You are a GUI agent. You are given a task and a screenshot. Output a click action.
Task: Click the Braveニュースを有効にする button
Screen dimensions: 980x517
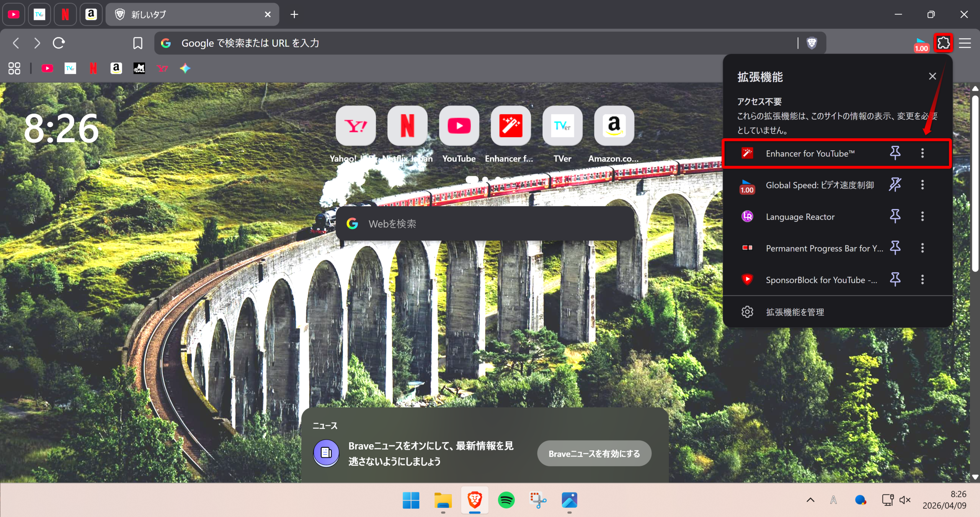594,454
